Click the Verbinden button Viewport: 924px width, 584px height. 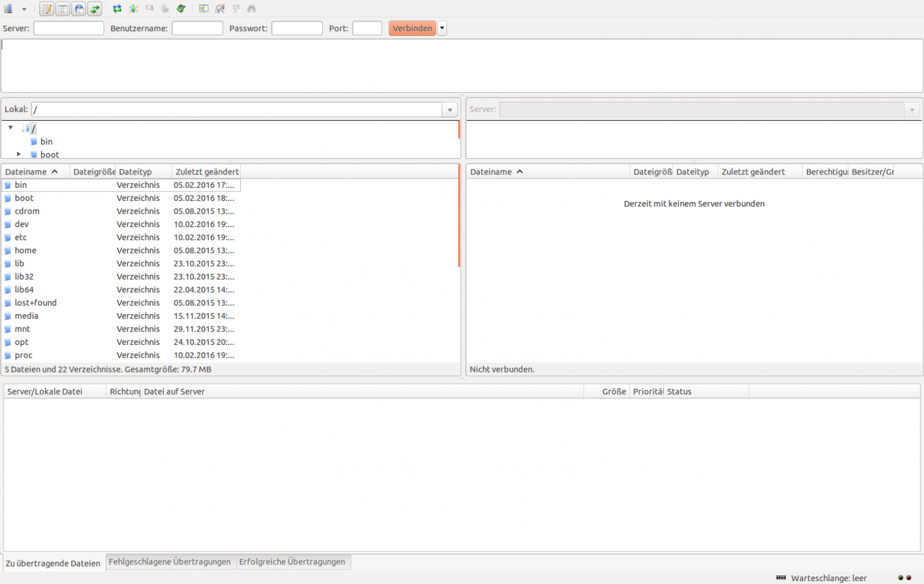[412, 28]
